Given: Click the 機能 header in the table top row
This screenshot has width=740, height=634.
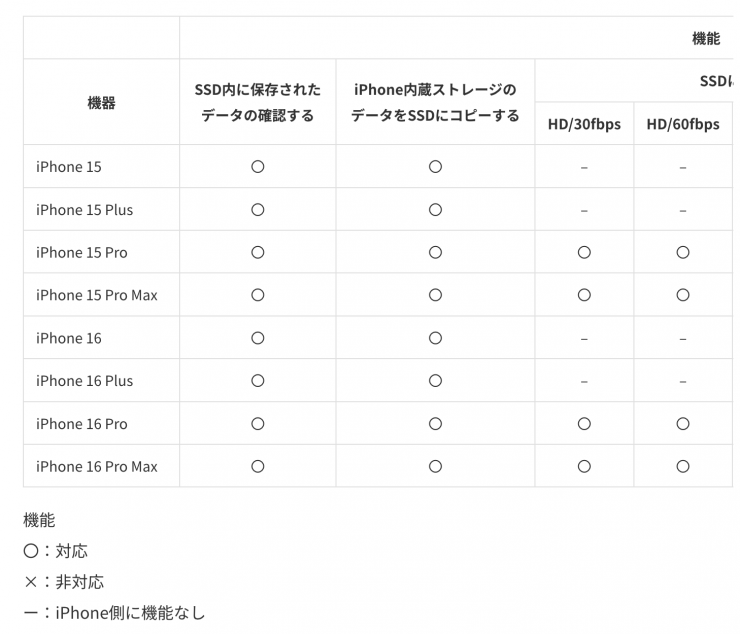Looking at the screenshot, I should pos(705,38).
